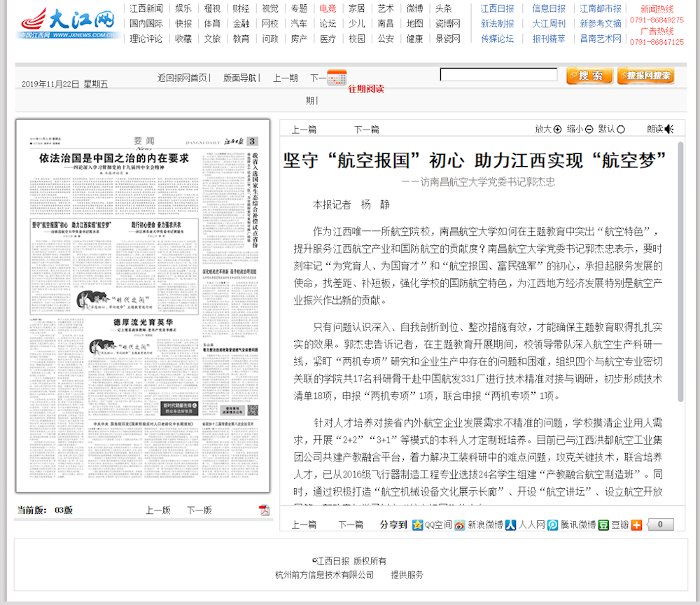The width and height of the screenshot is (700, 605).
Task: Click the orange plus more-share icon
Action: [x=636, y=524]
